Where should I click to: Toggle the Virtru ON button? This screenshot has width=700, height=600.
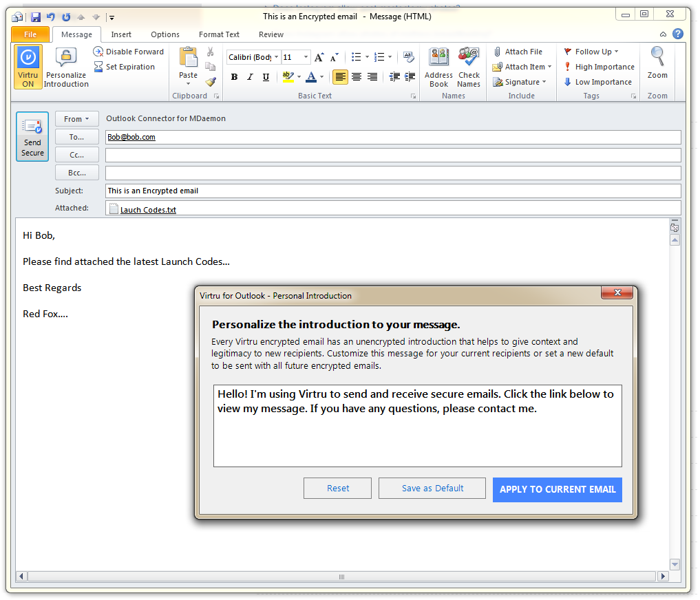click(28, 67)
